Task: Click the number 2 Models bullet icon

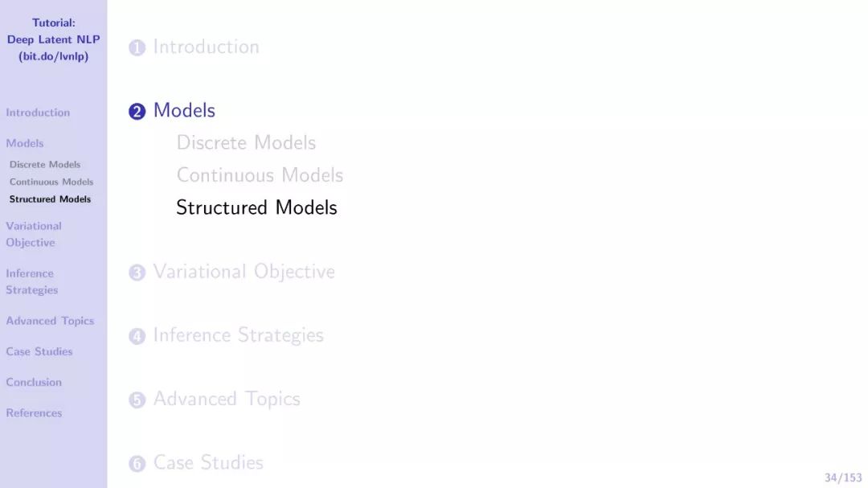Action: point(137,111)
